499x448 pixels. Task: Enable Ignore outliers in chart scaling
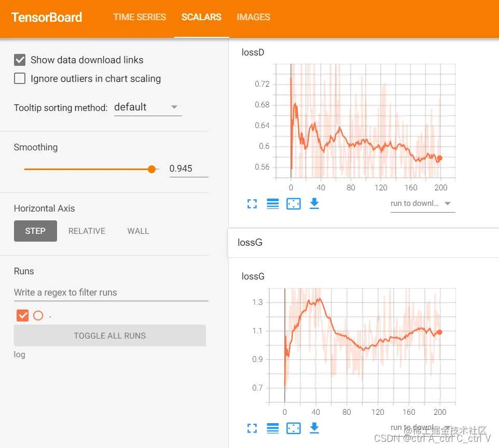point(20,78)
